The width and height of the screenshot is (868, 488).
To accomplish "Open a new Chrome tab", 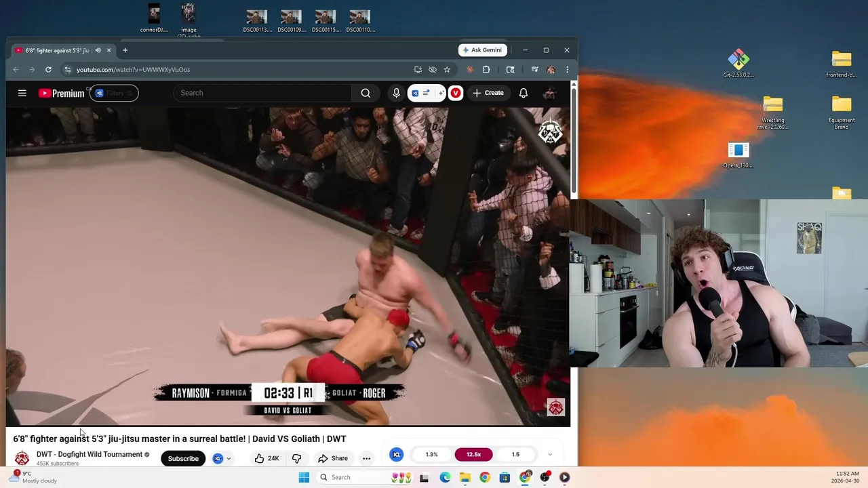I will tap(125, 50).
